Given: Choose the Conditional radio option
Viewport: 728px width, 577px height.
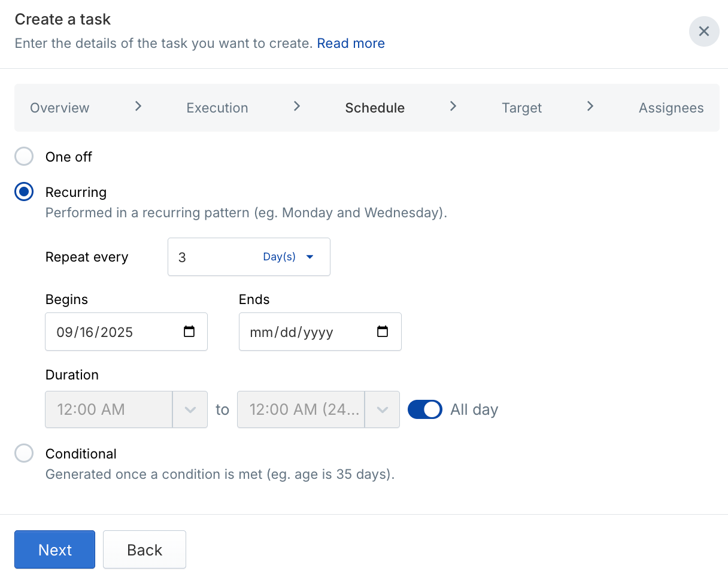Looking at the screenshot, I should point(24,454).
